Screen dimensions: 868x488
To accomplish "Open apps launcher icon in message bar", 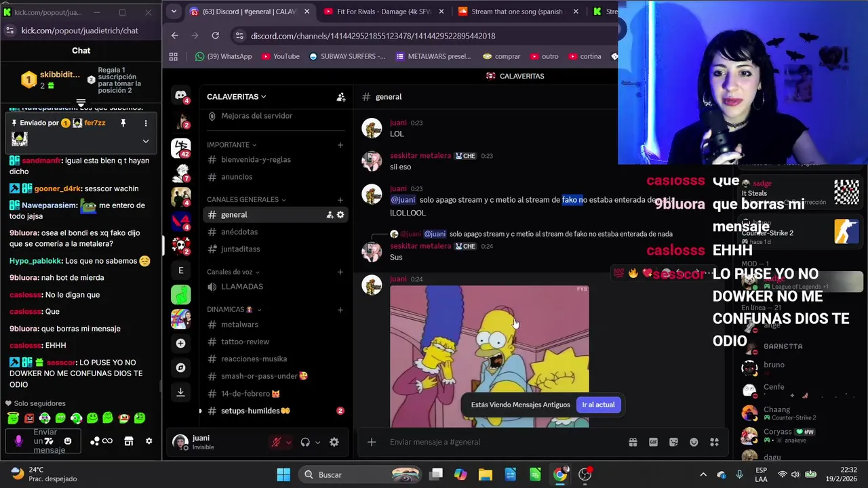I will [x=714, y=442].
